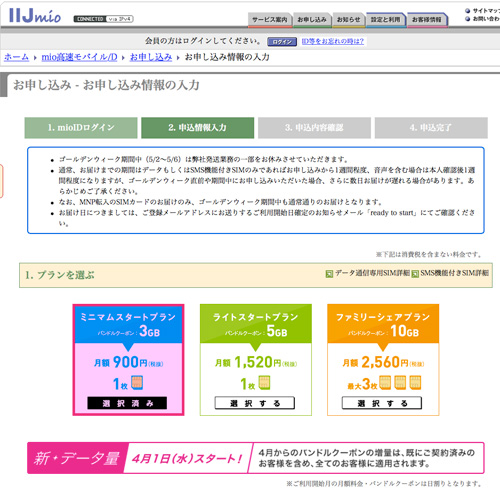500x500 pixels.
Task: Click the 1. プランを選ぶ section heading
Action: (x=60, y=275)
